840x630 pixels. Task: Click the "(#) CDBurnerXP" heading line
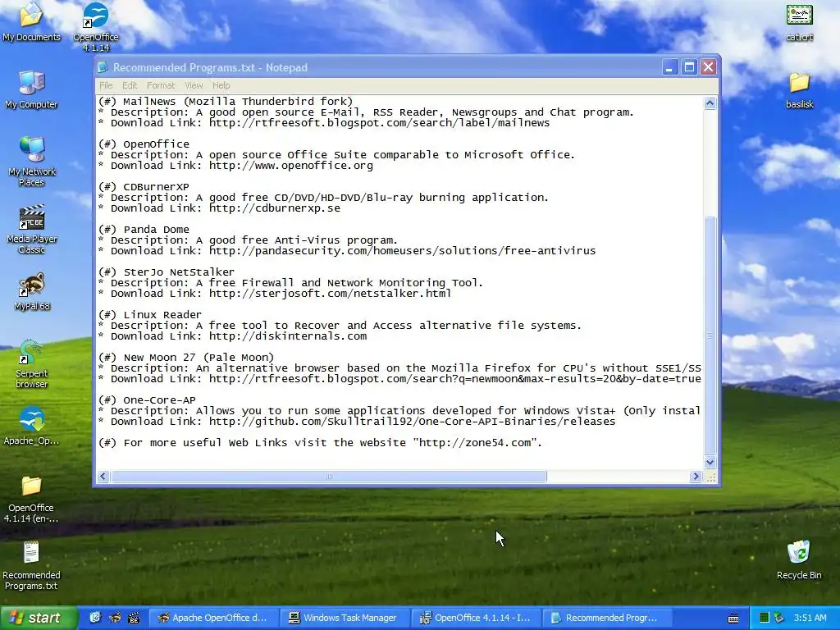144,186
